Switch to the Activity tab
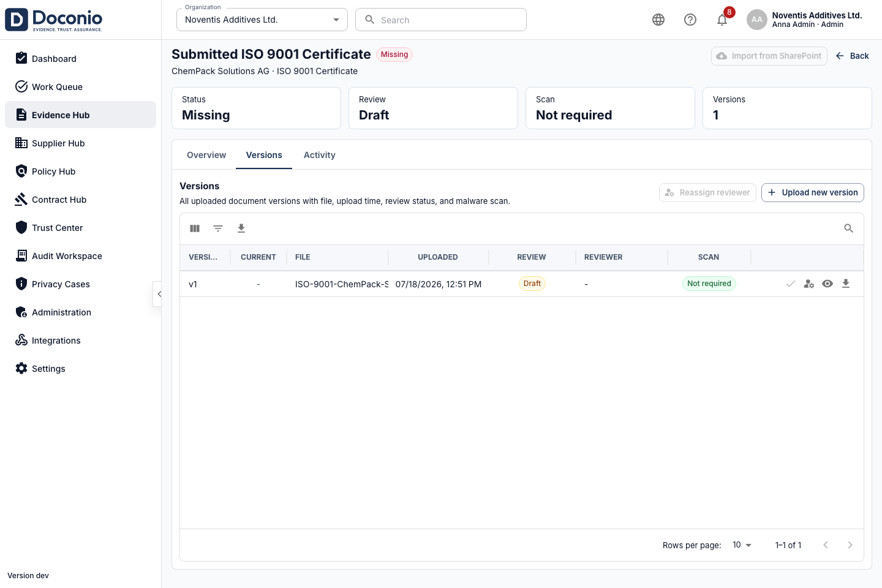882x588 pixels. click(320, 155)
